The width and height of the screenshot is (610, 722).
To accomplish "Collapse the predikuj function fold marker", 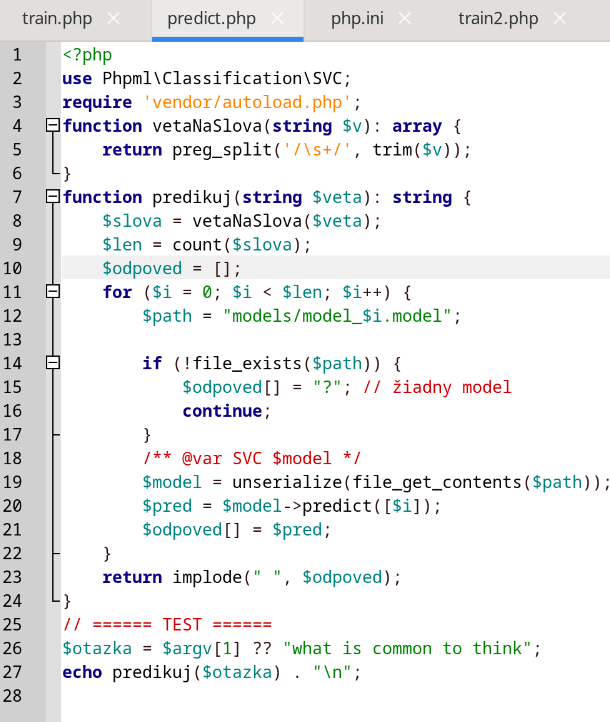I will point(53,197).
